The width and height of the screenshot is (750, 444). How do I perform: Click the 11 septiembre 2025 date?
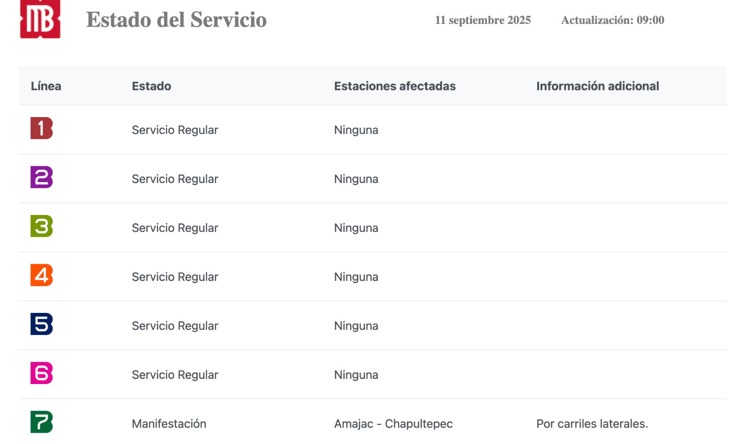[483, 20]
